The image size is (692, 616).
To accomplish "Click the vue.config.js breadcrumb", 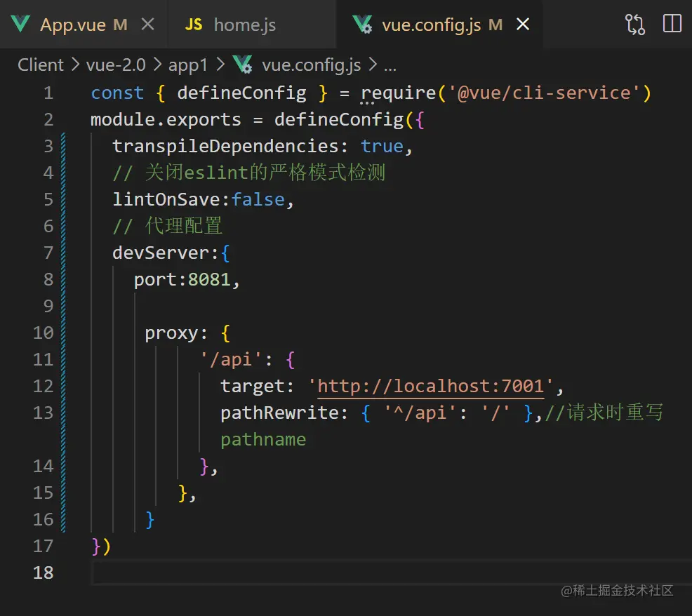I will point(311,65).
